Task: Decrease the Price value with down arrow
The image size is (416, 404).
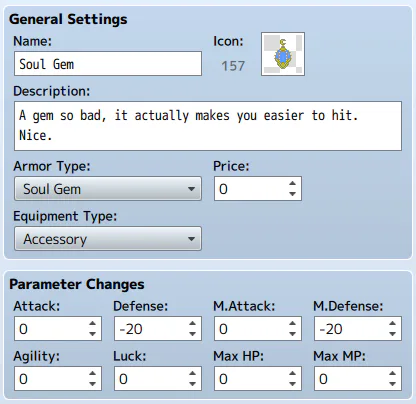Action: click(292, 194)
